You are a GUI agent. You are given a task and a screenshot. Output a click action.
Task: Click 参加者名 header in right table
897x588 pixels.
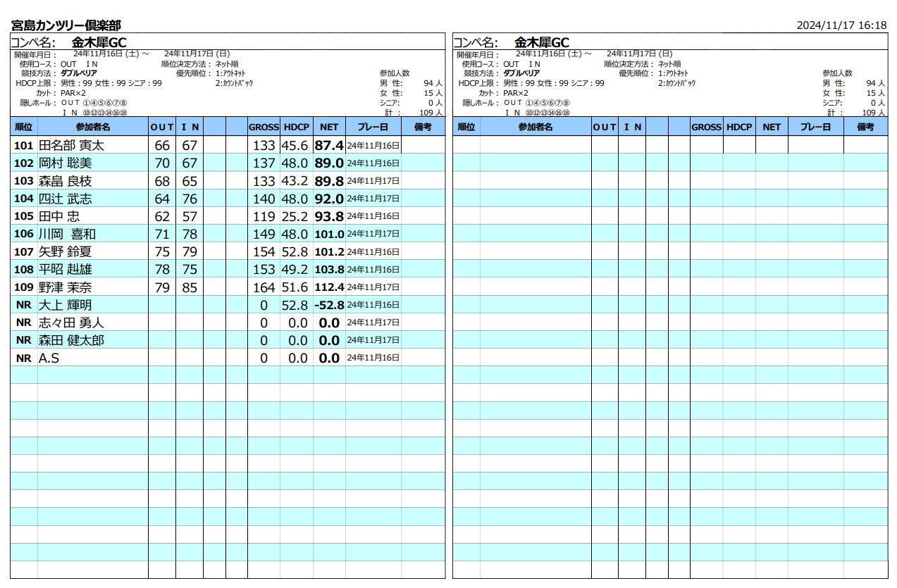[x=536, y=127]
